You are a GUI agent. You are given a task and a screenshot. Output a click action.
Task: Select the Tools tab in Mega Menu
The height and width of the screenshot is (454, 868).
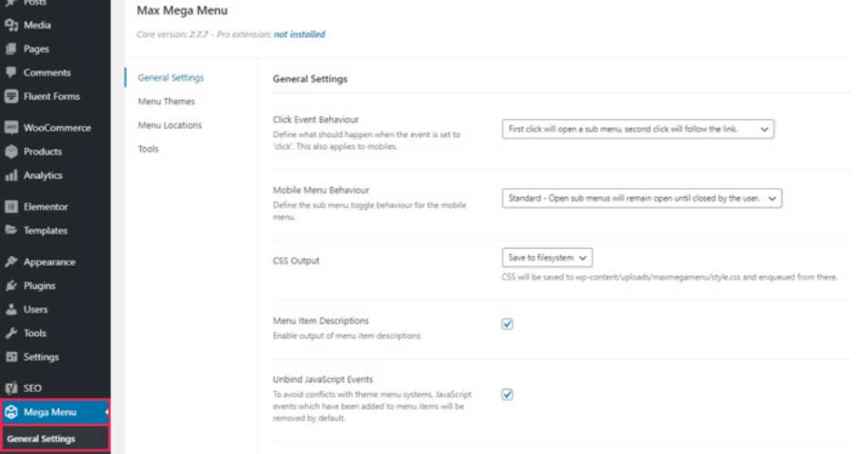[x=148, y=149]
